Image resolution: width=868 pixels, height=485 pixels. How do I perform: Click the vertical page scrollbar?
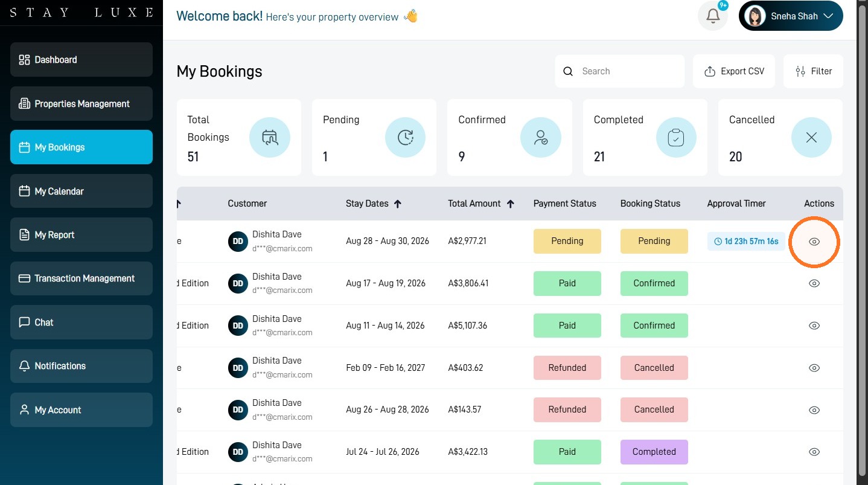(x=862, y=242)
